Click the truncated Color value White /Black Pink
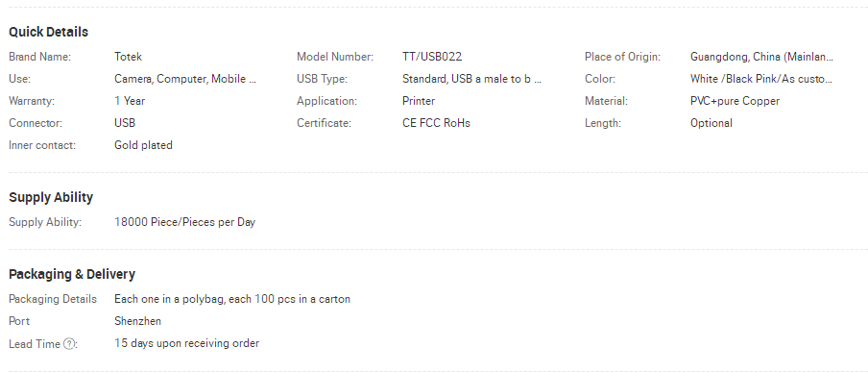 761,79
